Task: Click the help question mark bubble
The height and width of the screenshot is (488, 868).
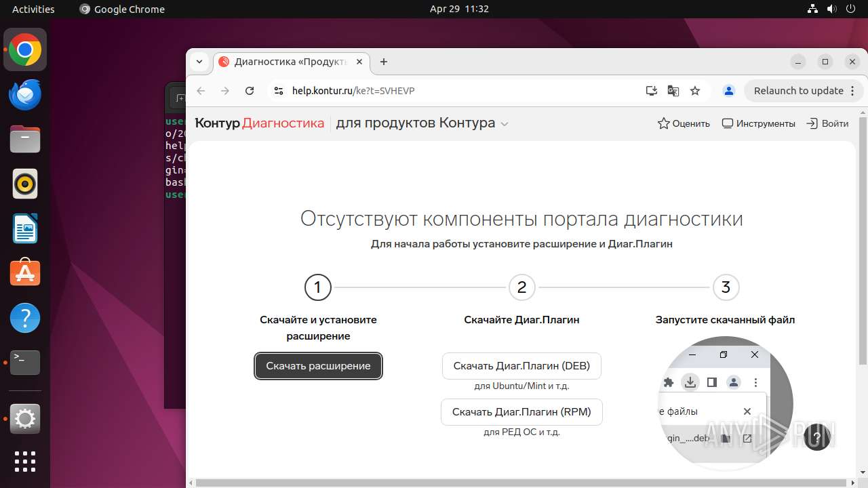Action: [817, 437]
